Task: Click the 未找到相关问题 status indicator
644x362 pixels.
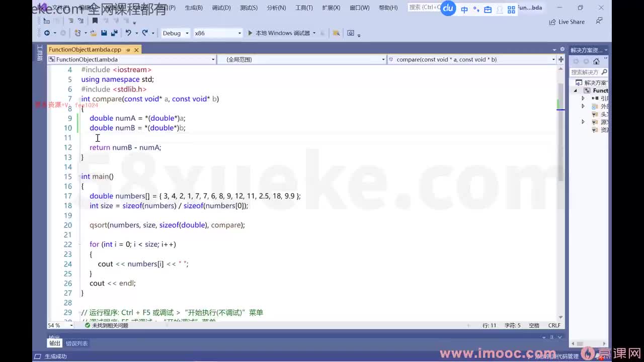Action: [x=107, y=325]
